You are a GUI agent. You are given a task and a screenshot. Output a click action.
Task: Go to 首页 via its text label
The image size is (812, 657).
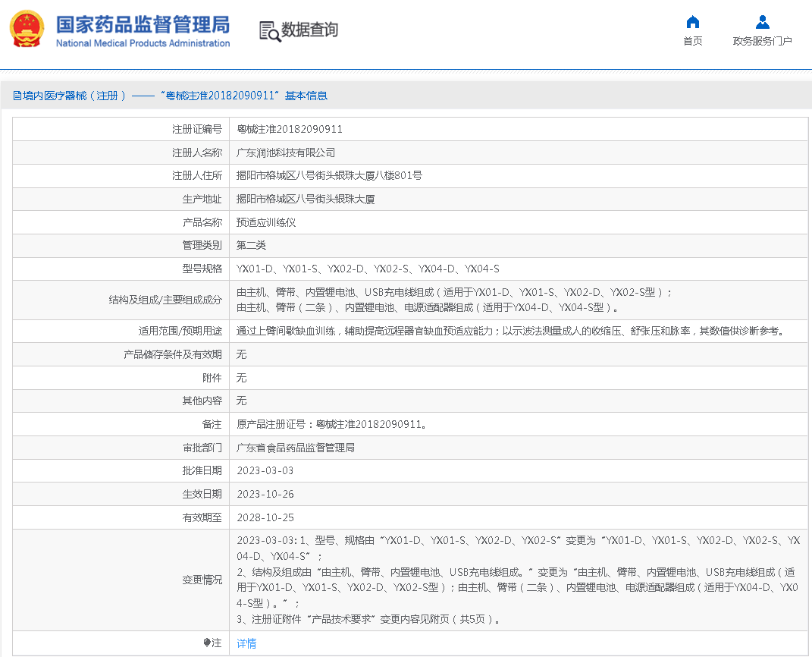pyautogui.click(x=692, y=41)
